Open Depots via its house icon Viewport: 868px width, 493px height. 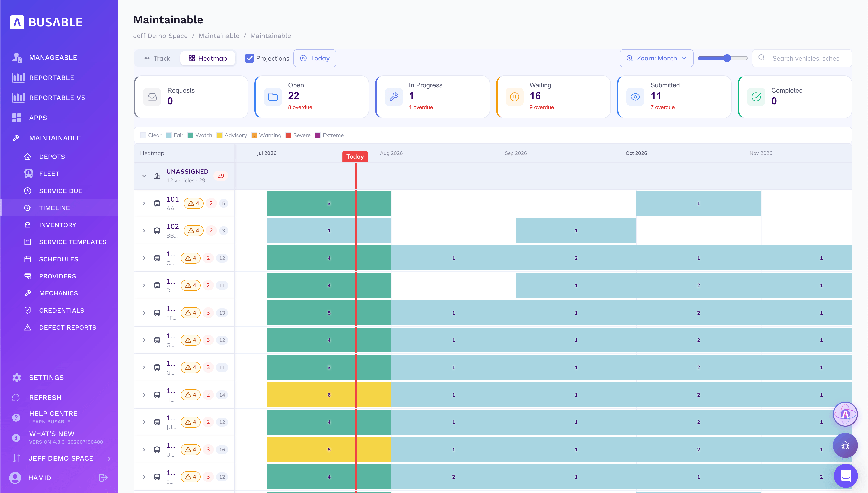(x=28, y=157)
